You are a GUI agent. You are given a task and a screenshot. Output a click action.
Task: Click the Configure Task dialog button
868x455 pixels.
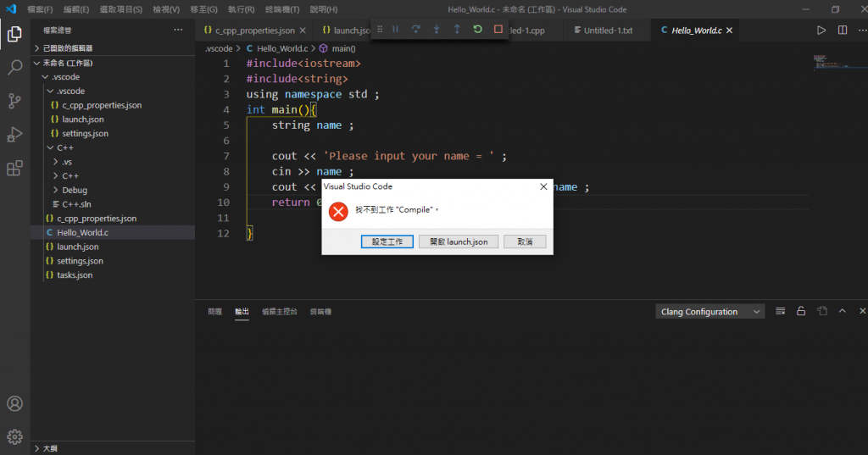(387, 241)
